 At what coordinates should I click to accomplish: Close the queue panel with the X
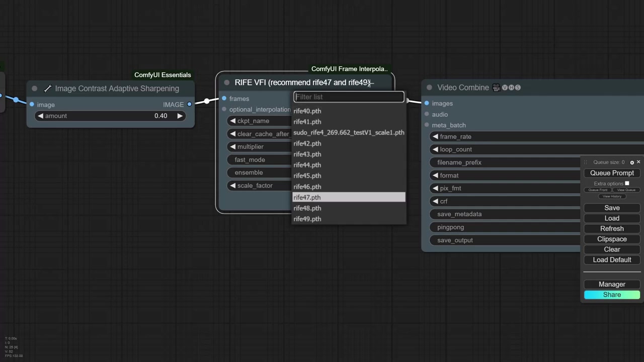(x=638, y=162)
